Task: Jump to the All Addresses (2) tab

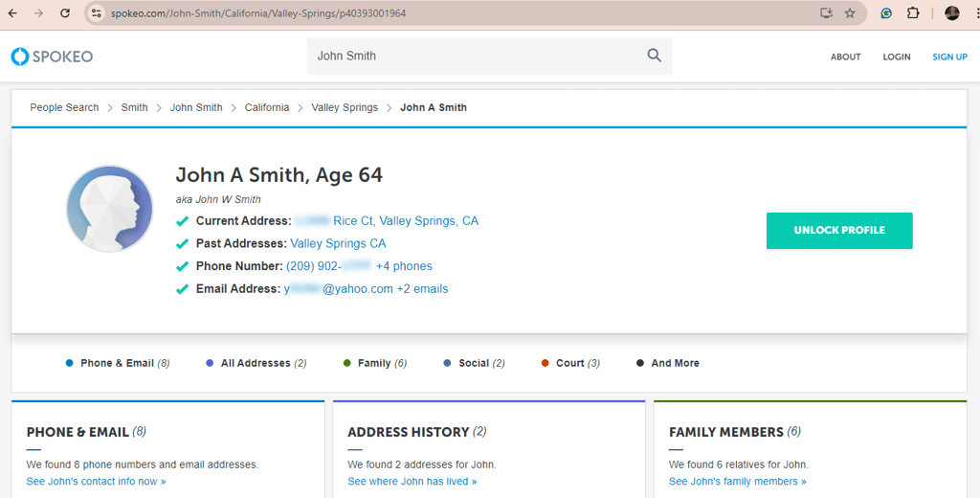Action: 256,363
